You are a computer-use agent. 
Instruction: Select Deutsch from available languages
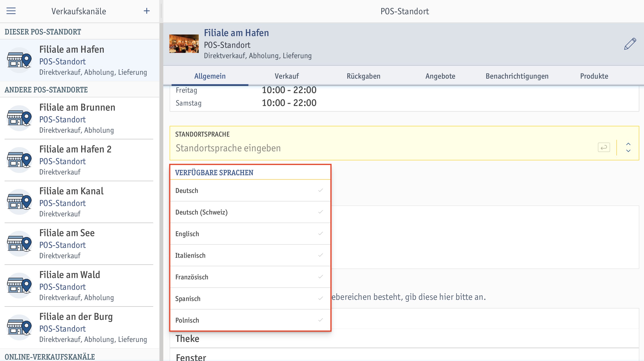250,190
